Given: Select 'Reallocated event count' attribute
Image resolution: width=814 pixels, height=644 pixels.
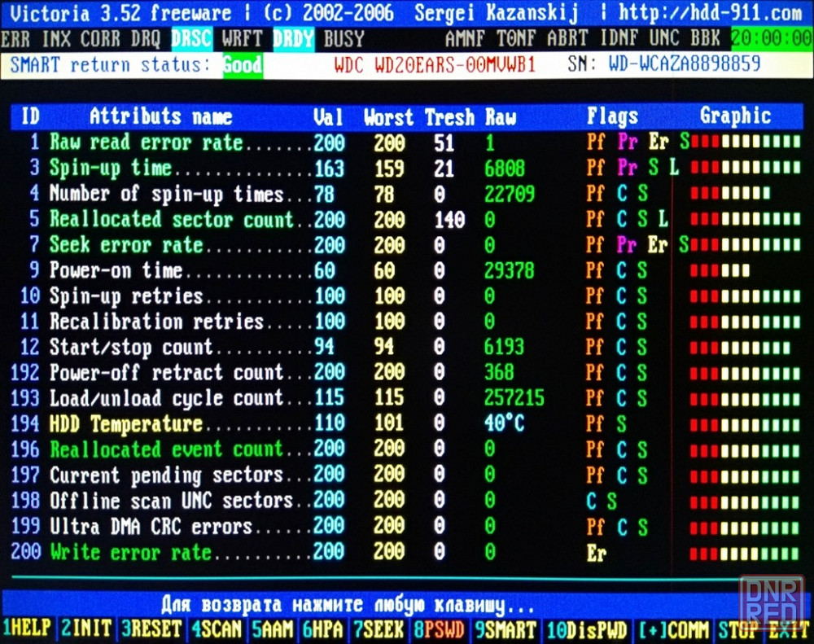Looking at the screenshot, I should pos(406,449).
